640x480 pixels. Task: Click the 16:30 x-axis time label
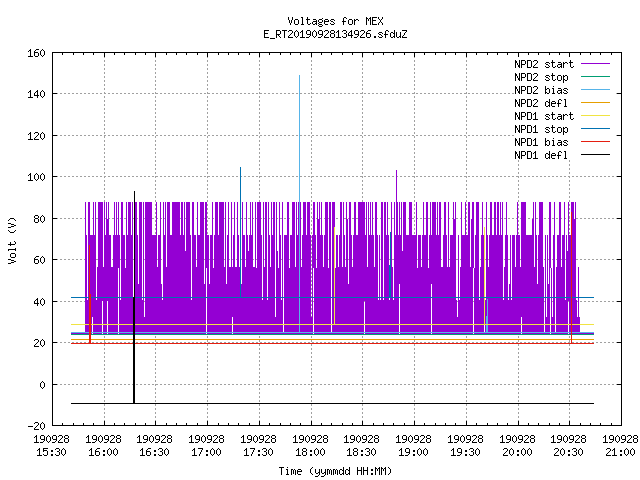tap(155, 453)
